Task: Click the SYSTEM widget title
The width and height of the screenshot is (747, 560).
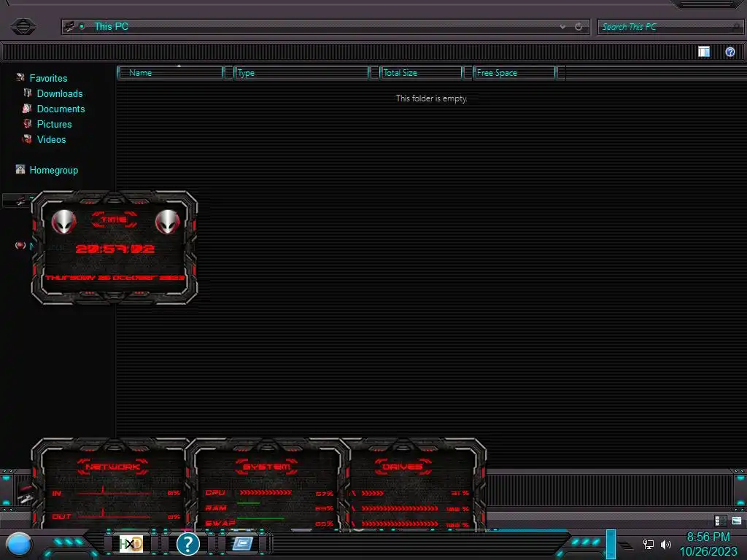Action: click(266, 467)
